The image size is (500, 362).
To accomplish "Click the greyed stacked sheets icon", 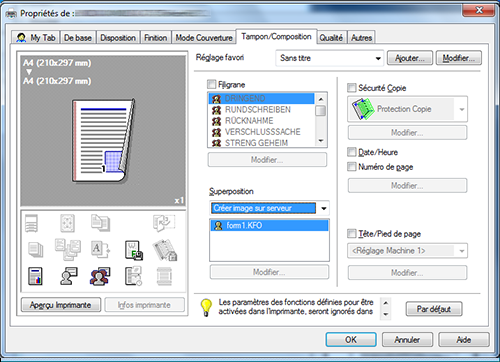I will [35, 250].
